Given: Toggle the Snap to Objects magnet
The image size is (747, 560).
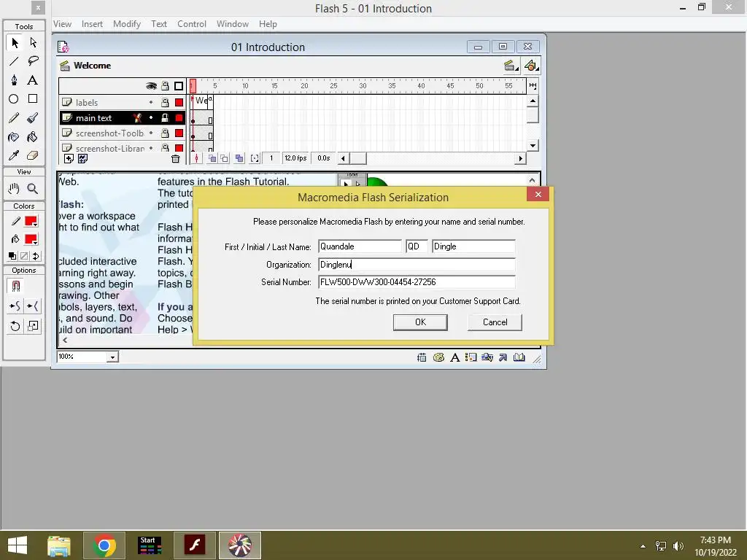Looking at the screenshot, I should click(15, 286).
